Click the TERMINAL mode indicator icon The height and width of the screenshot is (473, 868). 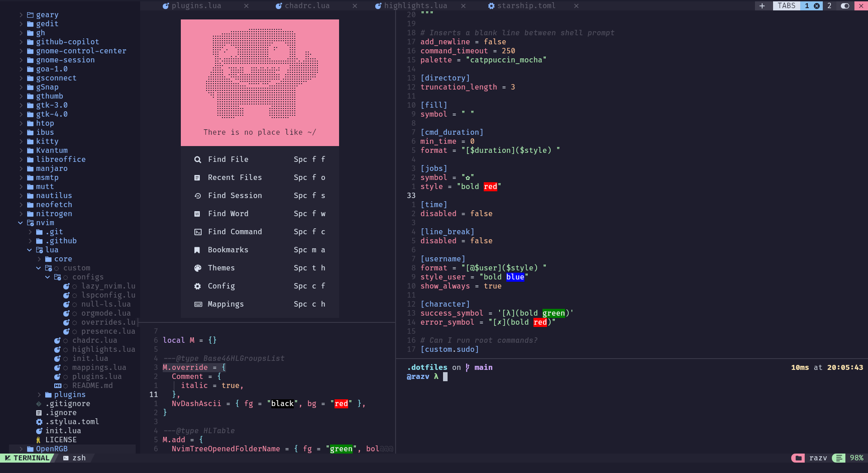tap(8, 458)
